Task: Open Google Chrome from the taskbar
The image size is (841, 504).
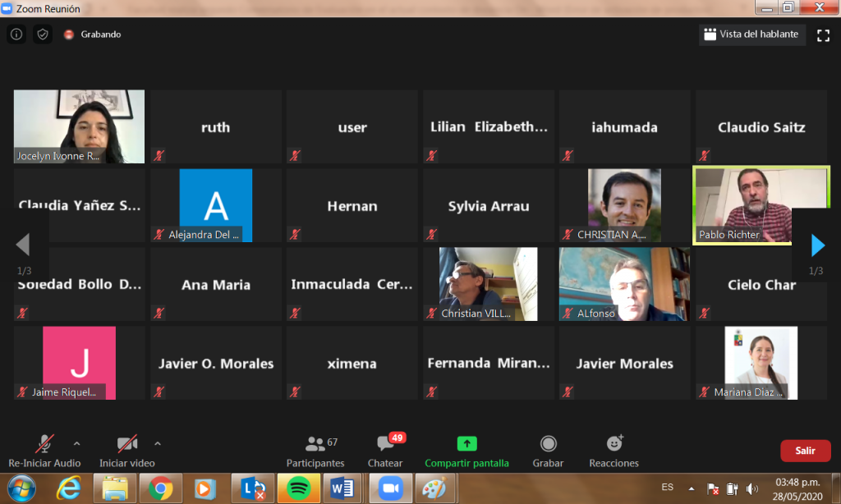Action: 160,489
